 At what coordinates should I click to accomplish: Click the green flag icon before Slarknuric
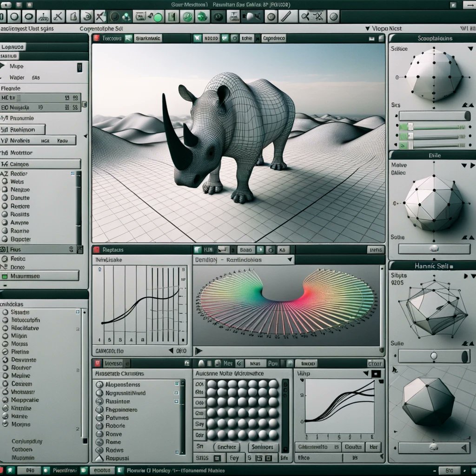[129, 38]
